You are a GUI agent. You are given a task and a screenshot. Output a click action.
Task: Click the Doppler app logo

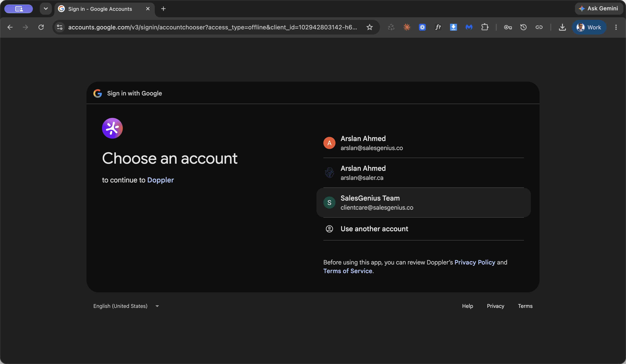tap(112, 128)
